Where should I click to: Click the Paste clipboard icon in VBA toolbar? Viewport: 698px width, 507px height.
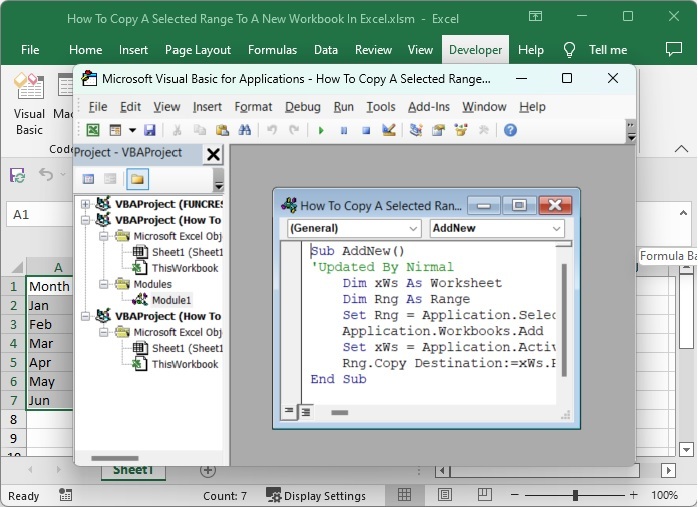[222, 130]
